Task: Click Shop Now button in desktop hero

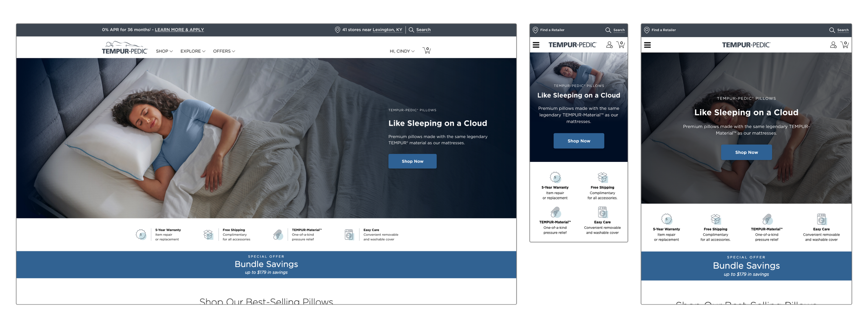Action: point(412,161)
